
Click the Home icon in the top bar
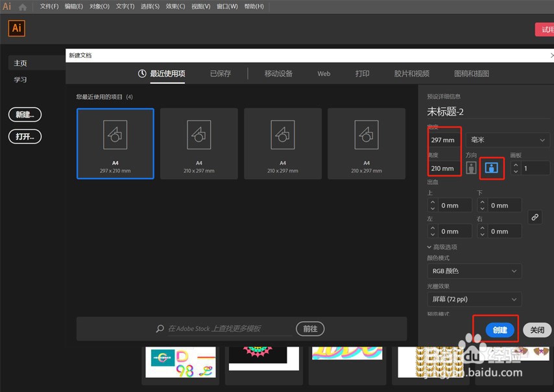click(21, 6)
